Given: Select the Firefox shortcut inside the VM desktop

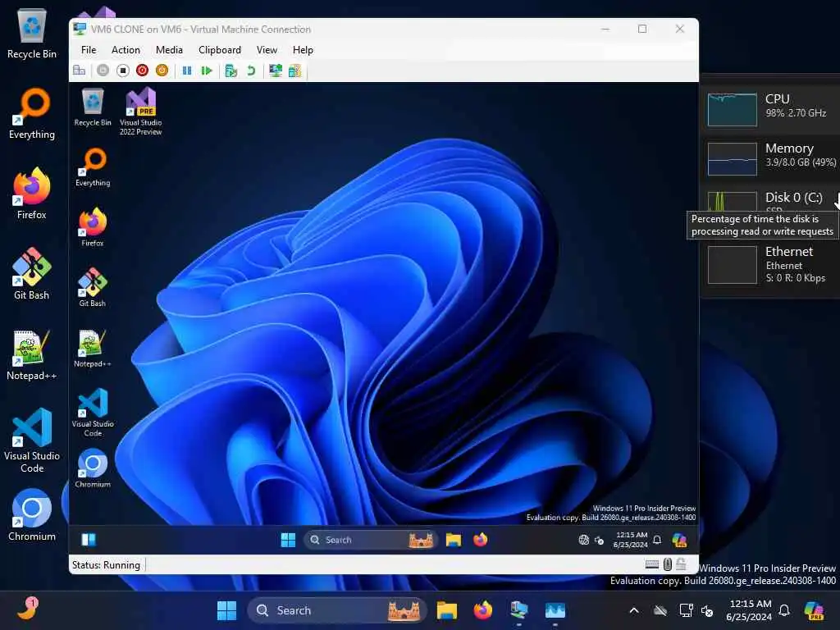Looking at the screenshot, I should pos(93,227).
